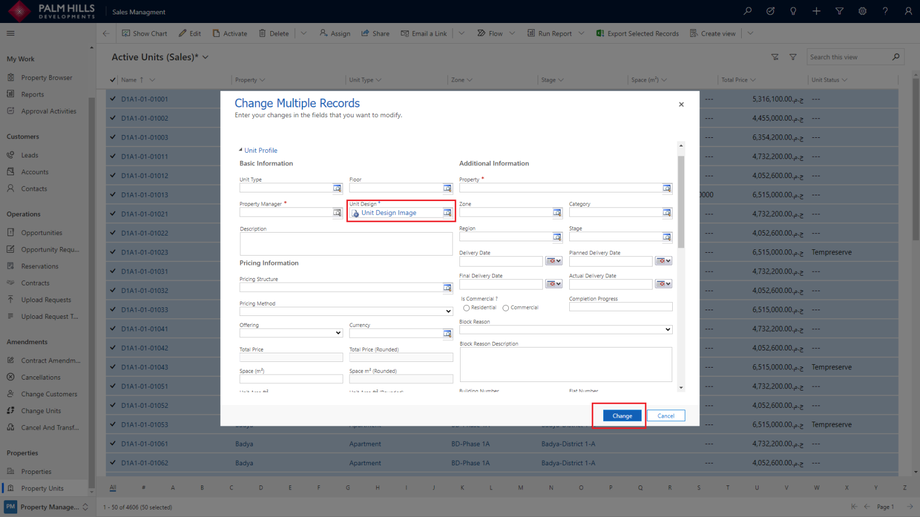Open the Zone field lookup icon
The image size is (920, 517).
click(x=557, y=213)
